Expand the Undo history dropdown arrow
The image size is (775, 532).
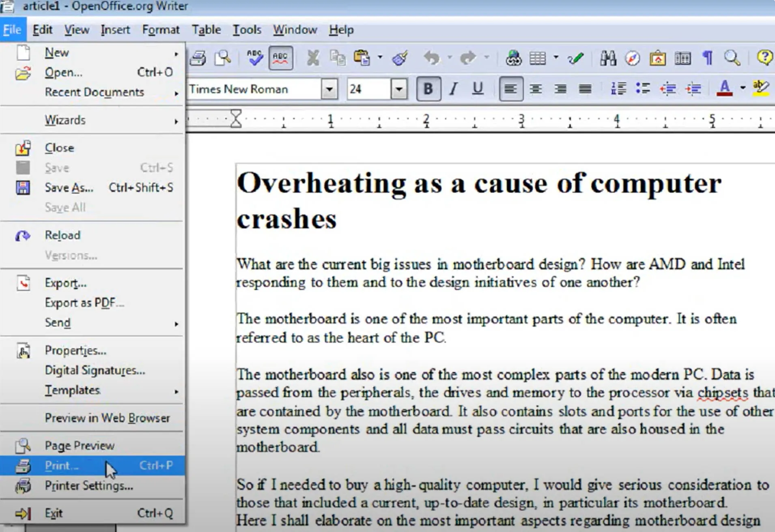[450, 58]
